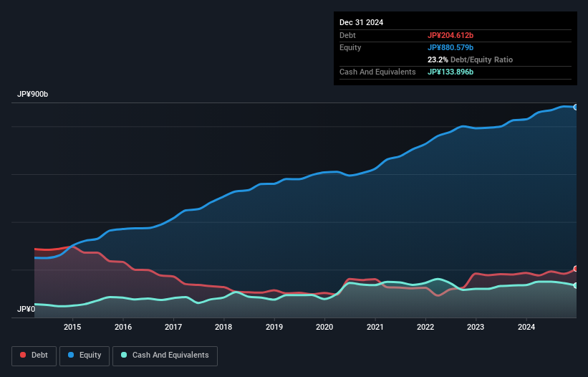
Task: Click the Equity row label in tooltip
Action: (350, 47)
